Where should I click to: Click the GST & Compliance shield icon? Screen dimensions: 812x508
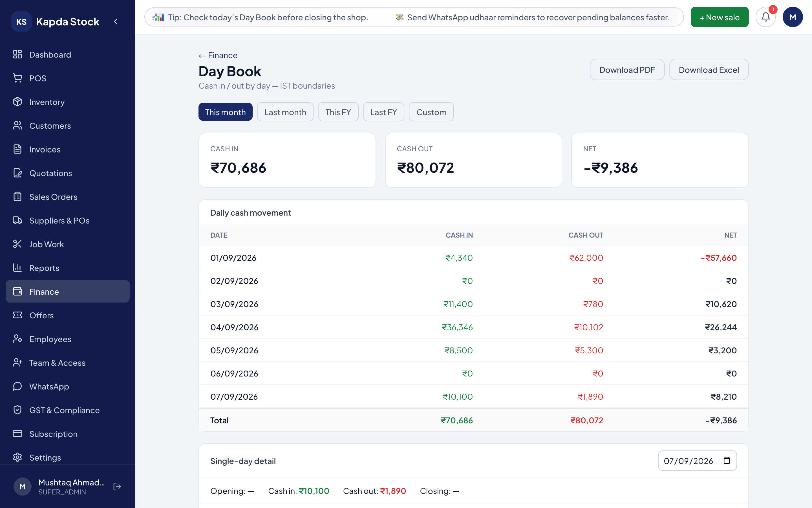point(17,410)
